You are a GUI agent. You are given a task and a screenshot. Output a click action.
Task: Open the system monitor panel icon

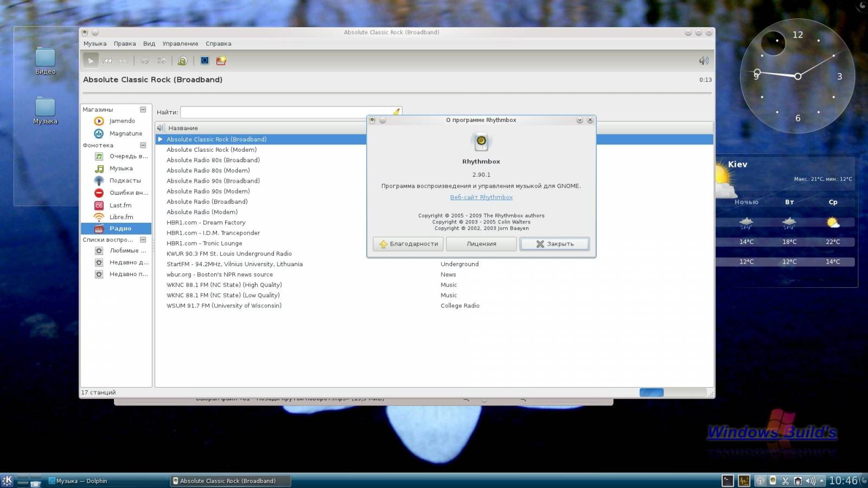click(x=744, y=480)
